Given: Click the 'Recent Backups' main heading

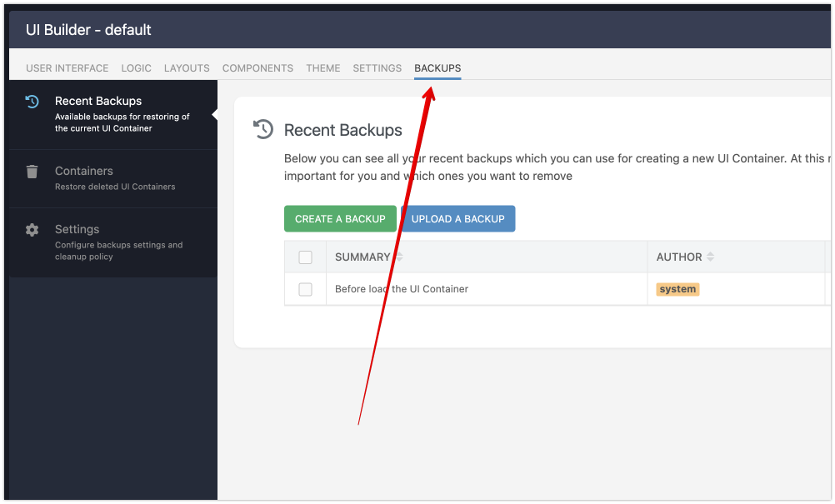Looking at the screenshot, I should pyautogui.click(x=343, y=130).
